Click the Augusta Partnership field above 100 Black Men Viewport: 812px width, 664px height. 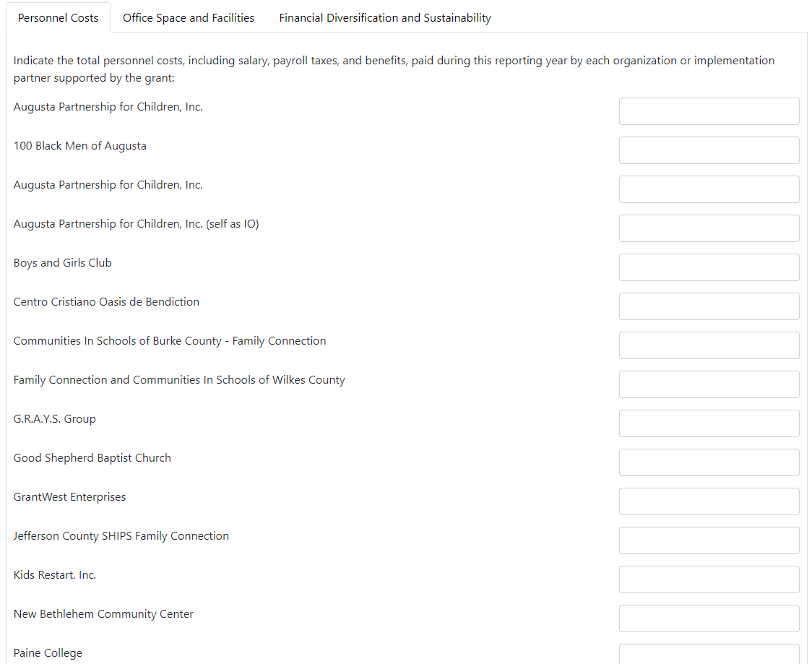pyautogui.click(x=709, y=111)
